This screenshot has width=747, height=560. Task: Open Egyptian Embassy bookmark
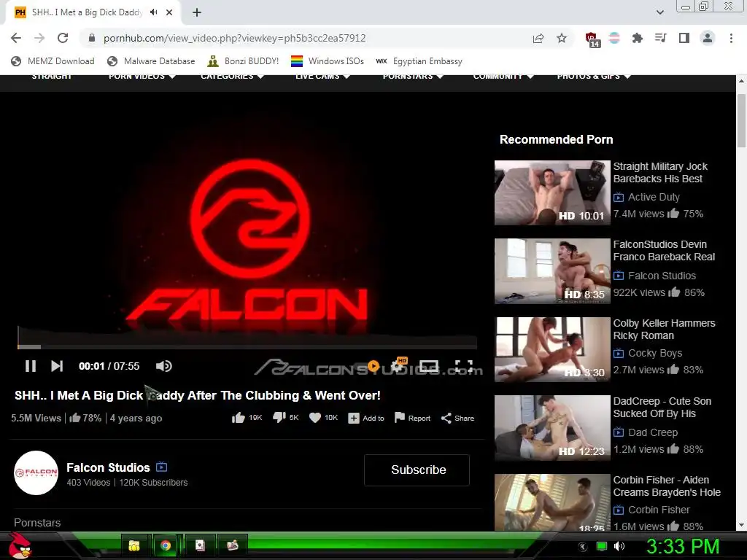419,61
